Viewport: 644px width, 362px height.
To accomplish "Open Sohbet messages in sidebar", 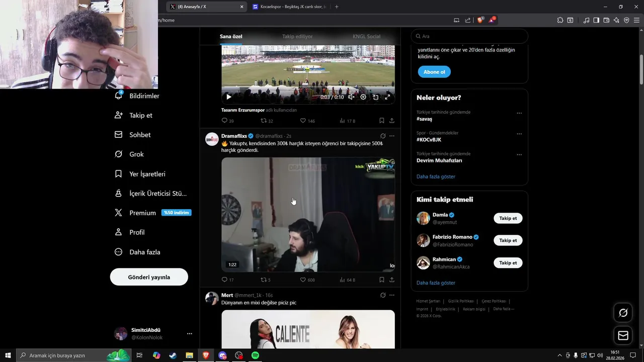I will click(133, 135).
